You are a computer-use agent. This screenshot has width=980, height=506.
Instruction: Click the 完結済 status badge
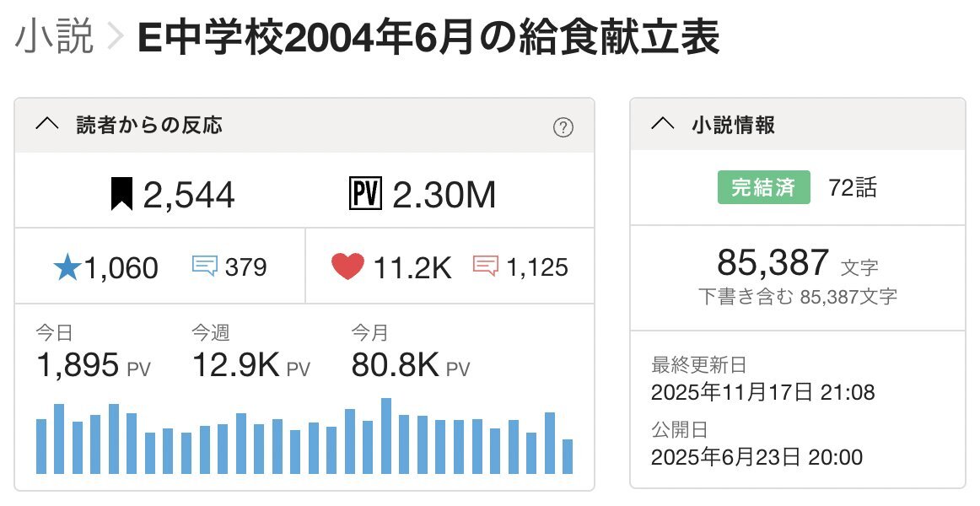tap(763, 187)
